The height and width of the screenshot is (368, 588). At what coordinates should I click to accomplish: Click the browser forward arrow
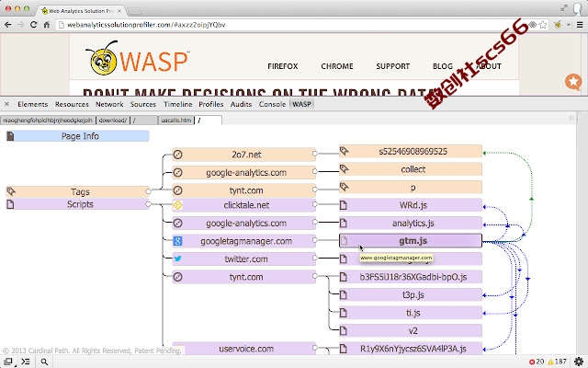coord(20,25)
